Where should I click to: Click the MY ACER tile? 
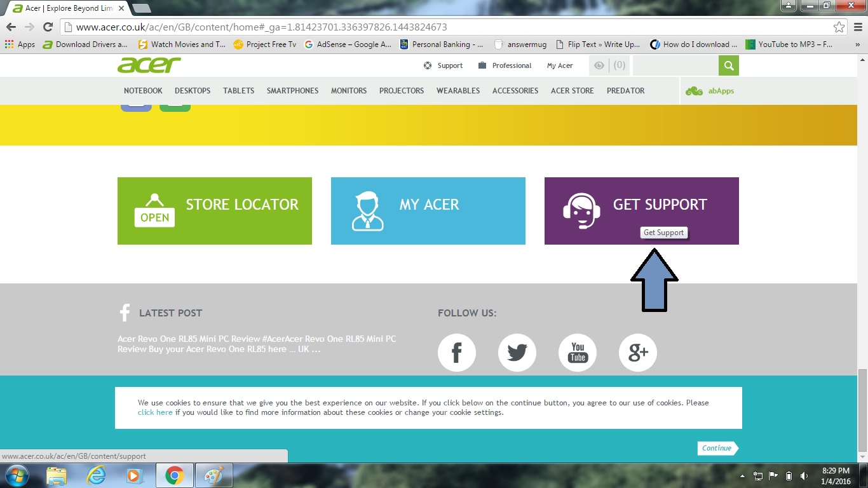[x=428, y=211]
